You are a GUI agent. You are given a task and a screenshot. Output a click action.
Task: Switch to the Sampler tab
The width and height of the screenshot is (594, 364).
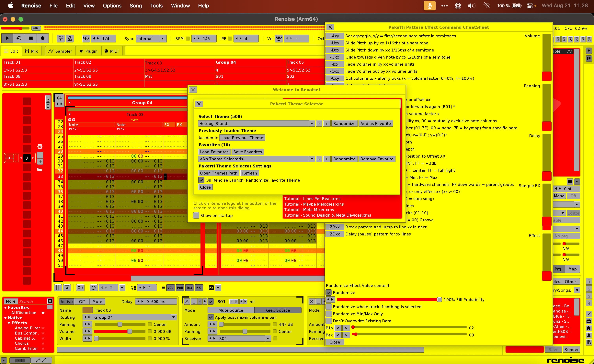click(x=60, y=51)
